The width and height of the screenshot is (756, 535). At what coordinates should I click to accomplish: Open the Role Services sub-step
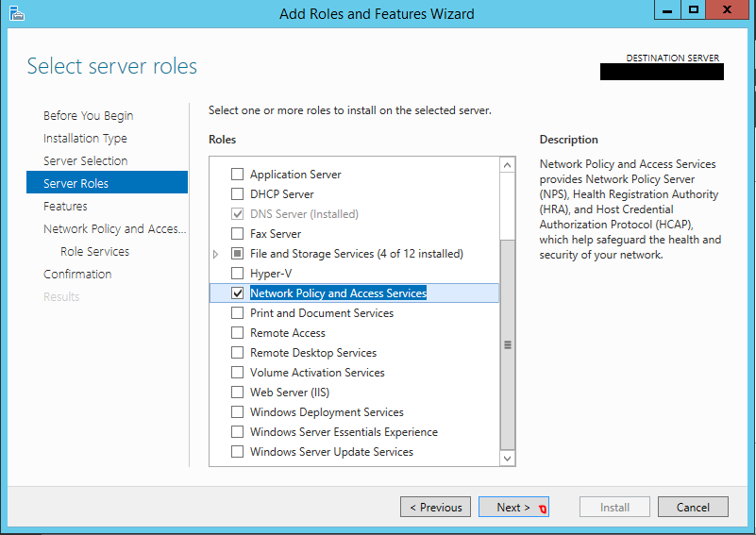pos(95,252)
